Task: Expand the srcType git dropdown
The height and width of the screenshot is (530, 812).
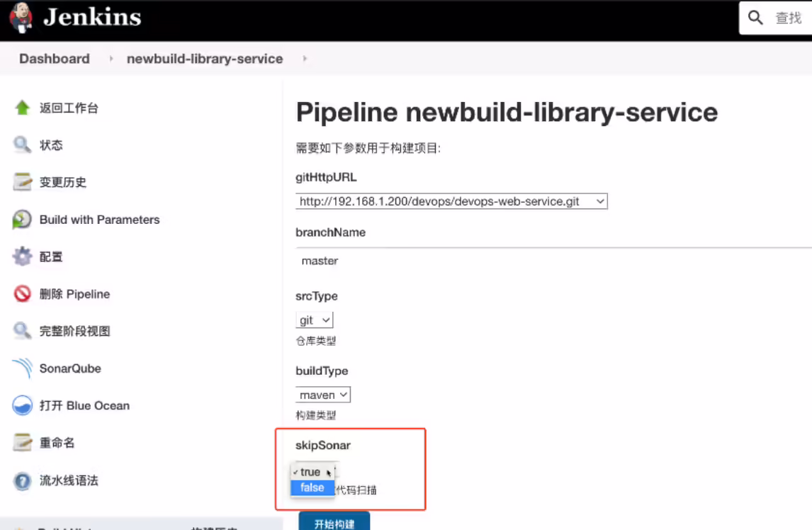Action: [315, 320]
